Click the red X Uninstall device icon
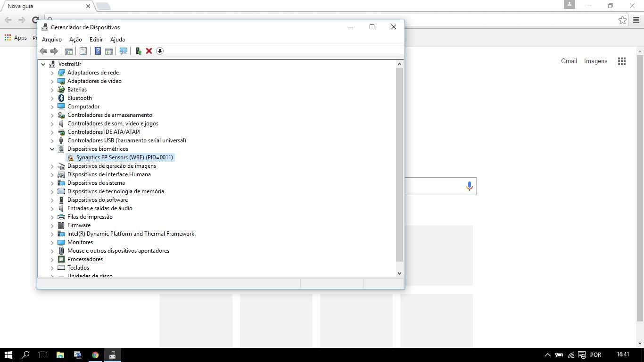 [149, 51]
